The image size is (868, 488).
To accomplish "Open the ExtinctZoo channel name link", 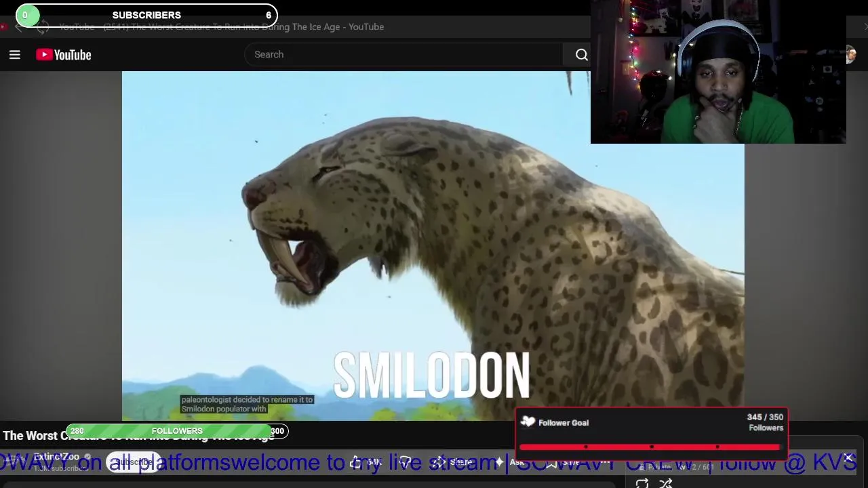I will coord(57,457).
